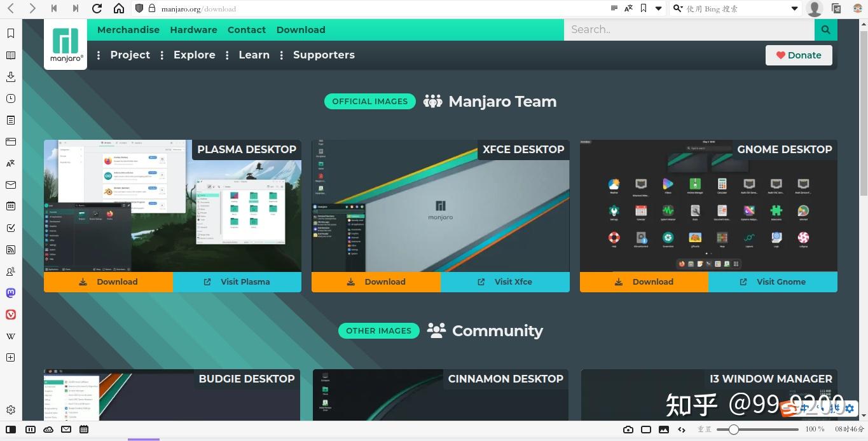The width and height of the screenshot is (868, 441).
Task: Open the Download menu item
Action: 301,30
